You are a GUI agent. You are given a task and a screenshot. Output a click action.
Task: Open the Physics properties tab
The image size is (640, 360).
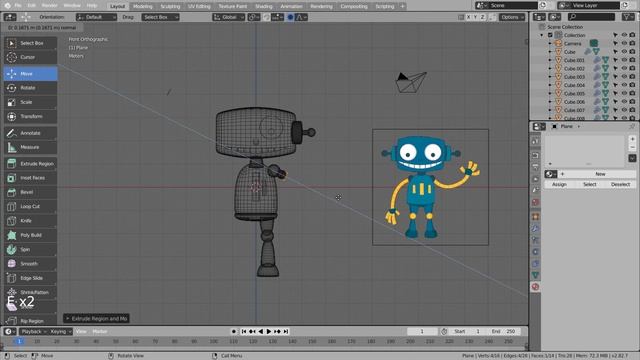point(535,252)
